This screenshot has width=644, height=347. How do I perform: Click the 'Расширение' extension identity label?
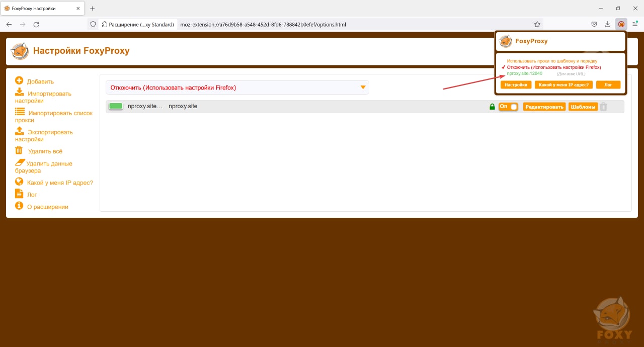tap(137, 24)
